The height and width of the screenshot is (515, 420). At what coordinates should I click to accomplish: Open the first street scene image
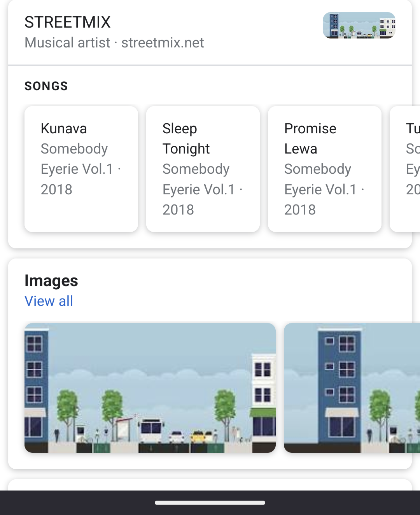pyautogui.click(x=150, y=388)
